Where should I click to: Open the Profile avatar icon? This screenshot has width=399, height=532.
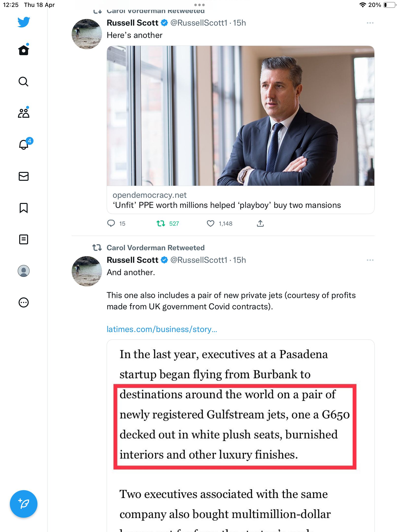(24, 271)
